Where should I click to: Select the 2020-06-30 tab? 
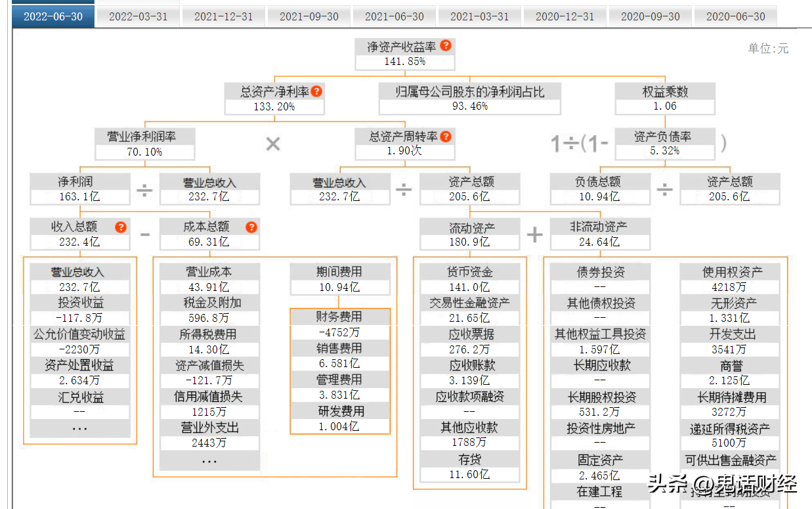click(x=735, y=16)
